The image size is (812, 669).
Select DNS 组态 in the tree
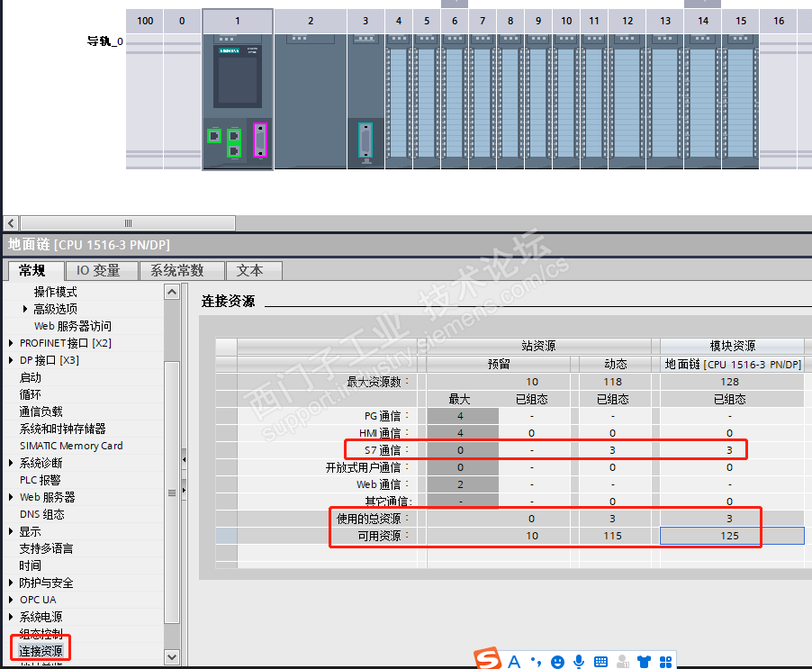tap(42, 513)
